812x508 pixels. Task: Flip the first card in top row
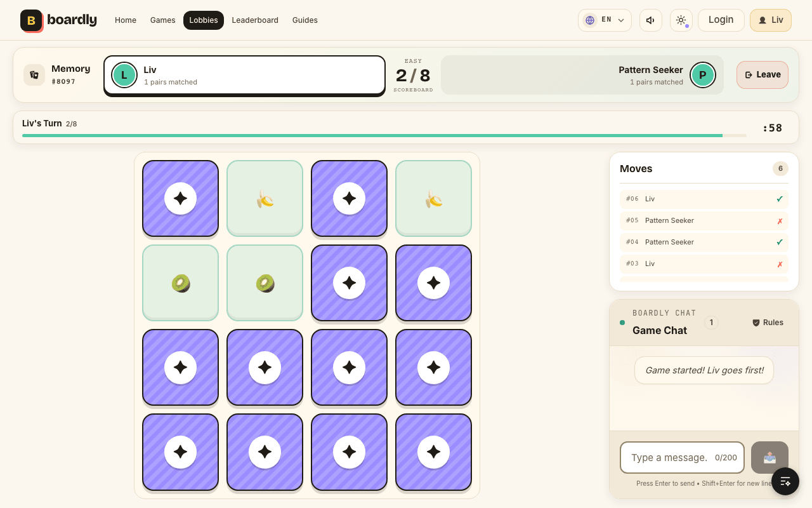click(180, 199)
